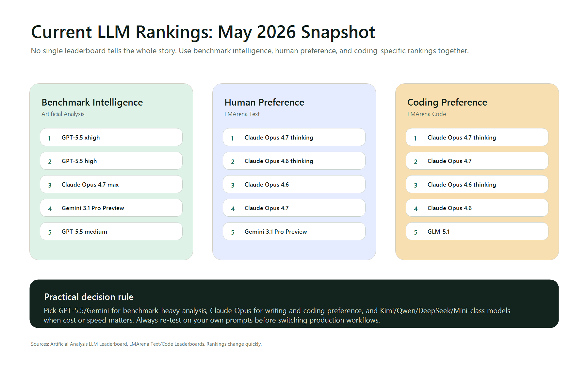Image resolution: width=588 pixels, height=366 pixels.
Task: Click the "Sources: Artificial Analysis LLM Leaderboard" footnote
Action: coord(146,344)
